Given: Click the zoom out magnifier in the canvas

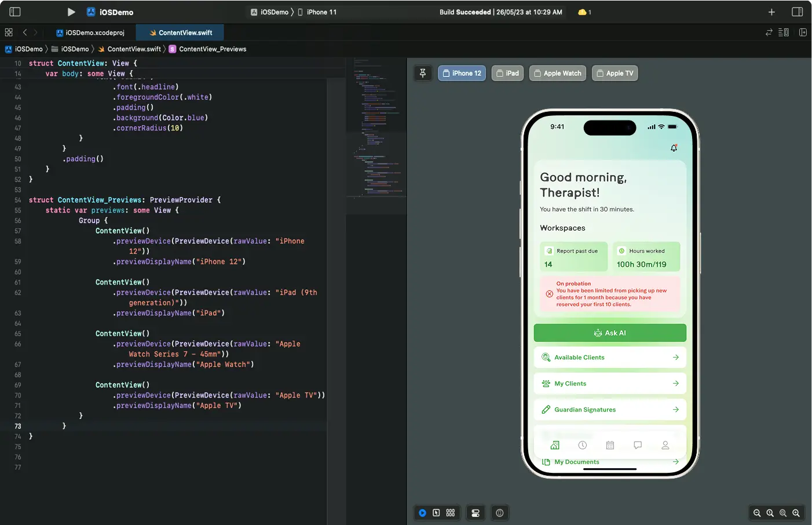Looking at the screenshot, I should coord(757,513).
